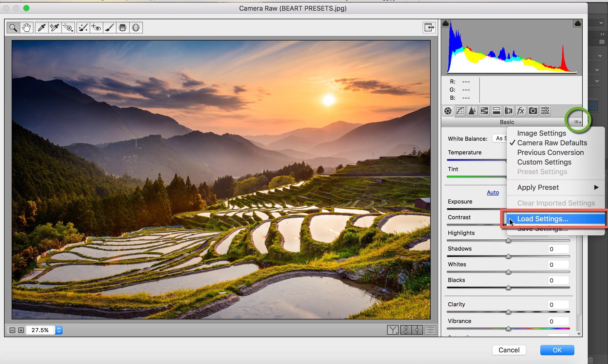Image resolution: width=608 pixels, height=364 pixels.
Task: Open the zoom level stepper dropdown
Action: click(x=59, y=330)
